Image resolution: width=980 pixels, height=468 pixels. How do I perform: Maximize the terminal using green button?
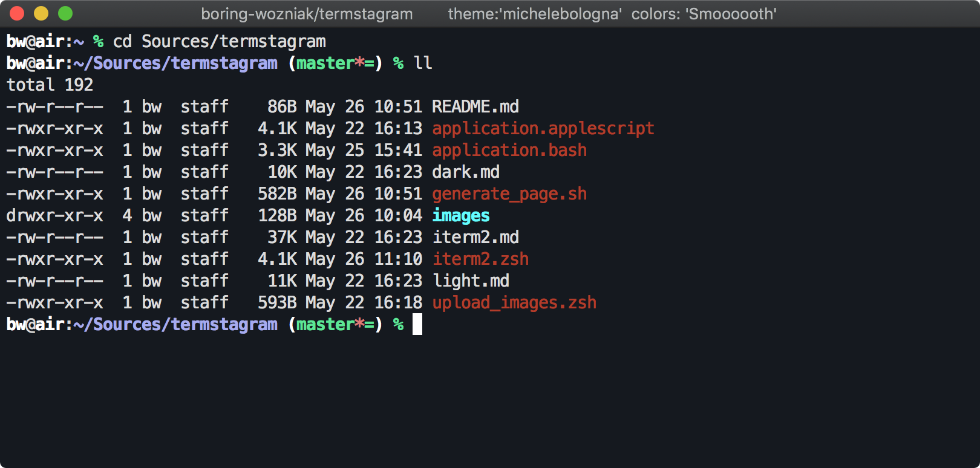tap(65, 13)
